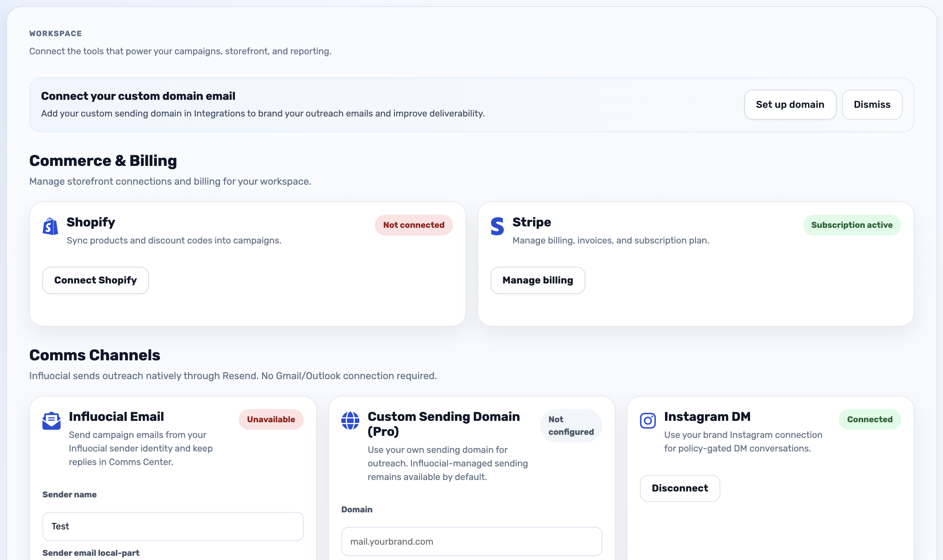943x560 pixels.
Task: Click the globe icon on Custom Sending Domain
Action: 350,421
